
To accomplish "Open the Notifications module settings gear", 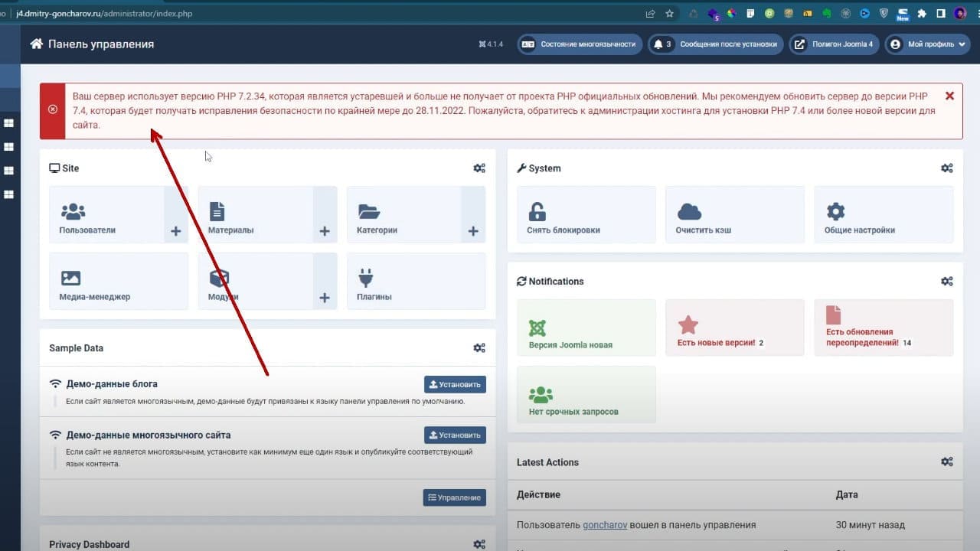I will [x=947, y=282].
